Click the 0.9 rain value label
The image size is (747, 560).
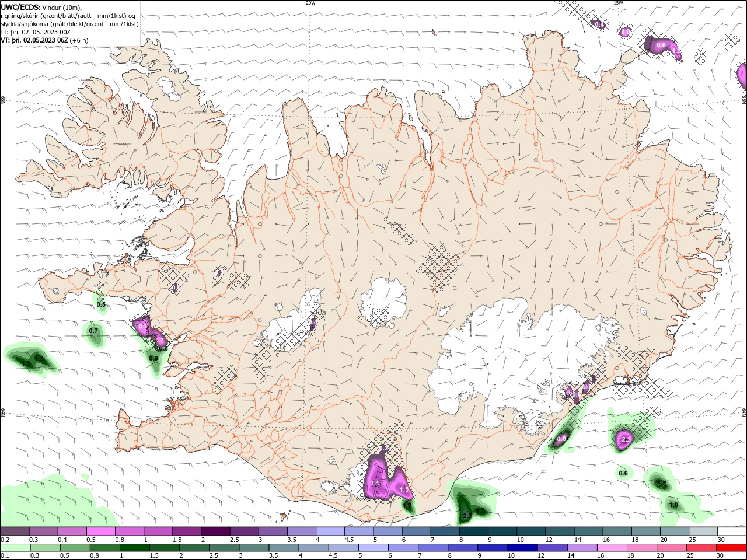(153, 358)
